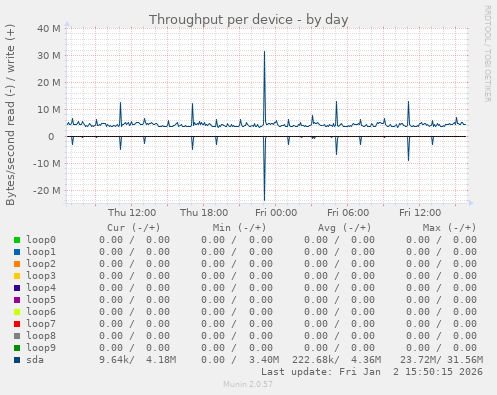Click sda minimum value 0.00 / 3.40M
Screen dimensions: 497x395
tap(240, 360)
